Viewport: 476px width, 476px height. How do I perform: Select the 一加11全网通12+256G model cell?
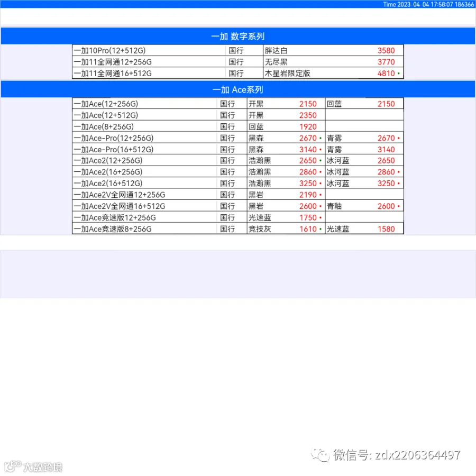149,62
